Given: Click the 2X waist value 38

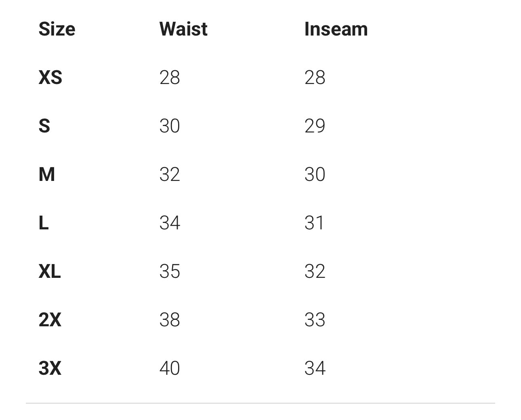Looking at the screenshot, I should (x=170, y=319).
